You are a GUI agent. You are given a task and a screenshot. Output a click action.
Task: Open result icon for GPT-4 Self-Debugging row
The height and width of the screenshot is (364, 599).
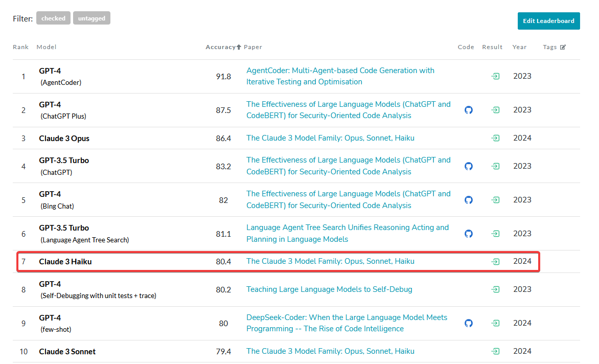495,289
